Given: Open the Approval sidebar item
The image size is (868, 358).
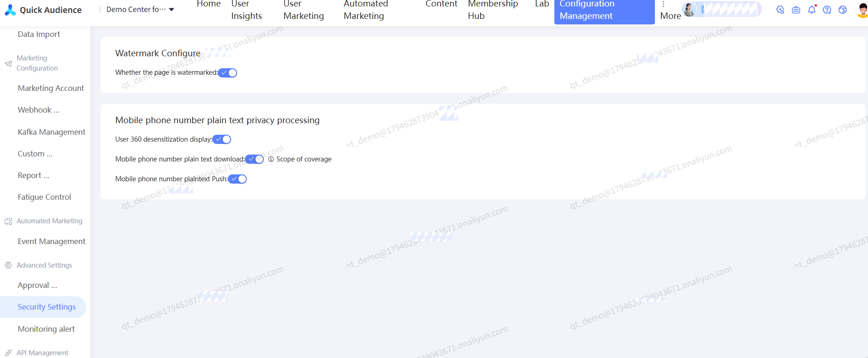Looking at the screenshot, I should [37, 285].
